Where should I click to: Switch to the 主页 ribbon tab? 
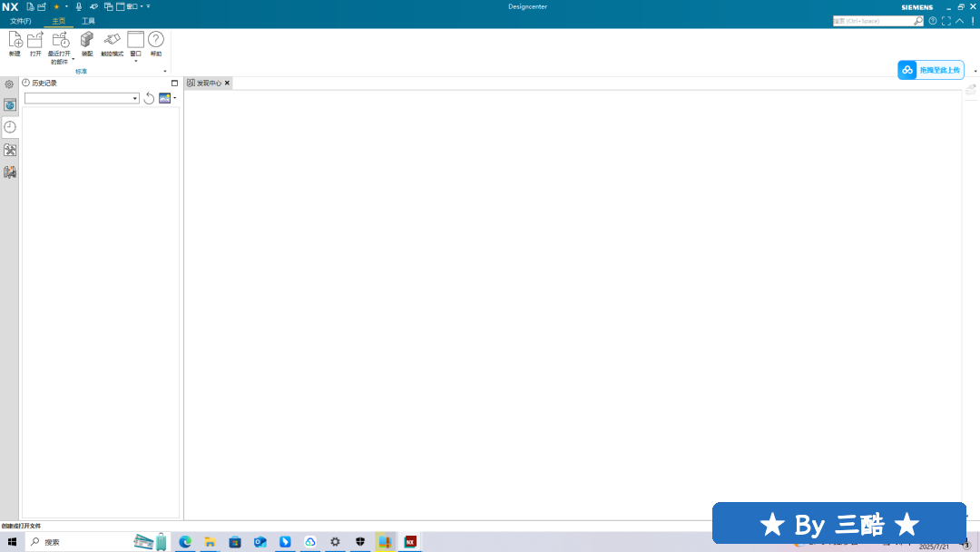(59, 21)
